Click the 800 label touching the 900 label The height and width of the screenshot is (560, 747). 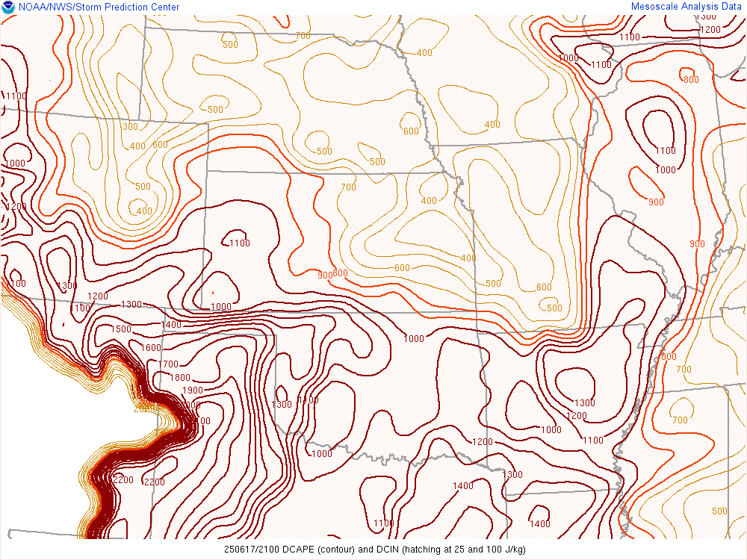point(341,273)
